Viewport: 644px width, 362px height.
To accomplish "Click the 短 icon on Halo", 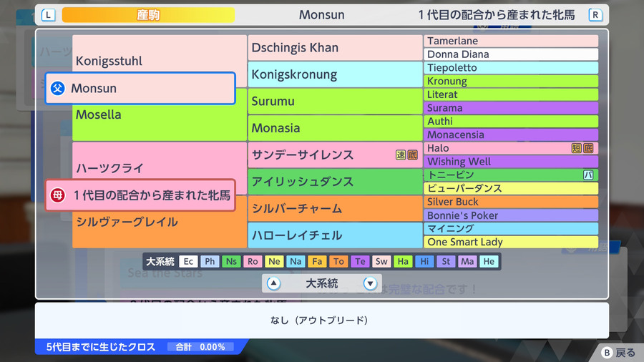I will 577,148.
